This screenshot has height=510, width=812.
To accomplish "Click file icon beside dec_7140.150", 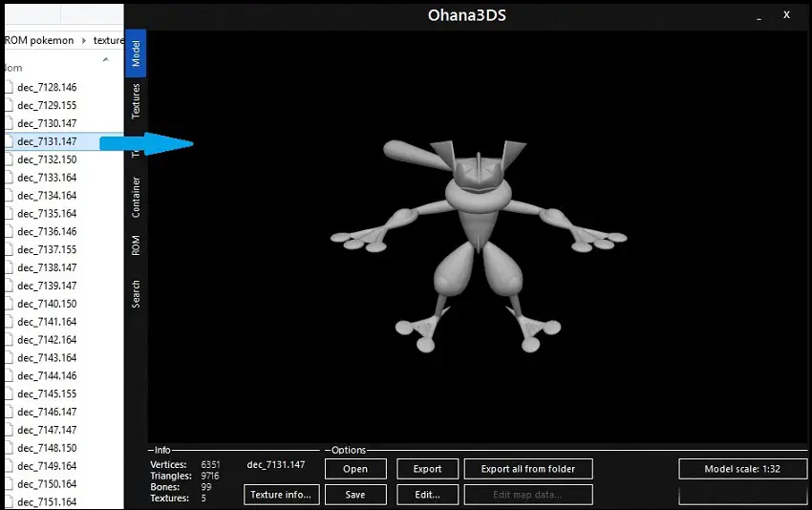I will [9, 304].
